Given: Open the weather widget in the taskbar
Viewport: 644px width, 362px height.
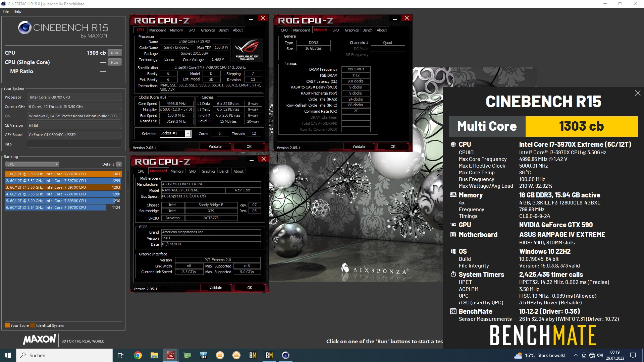Looking at the screenshot, I should pos(540,355).
